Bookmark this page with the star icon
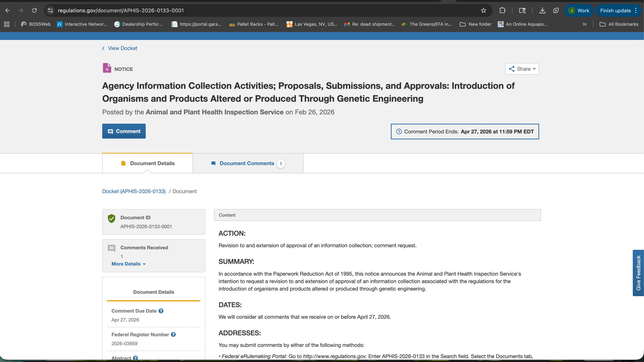Screen dimensions: 644x362 click(483, 10)
